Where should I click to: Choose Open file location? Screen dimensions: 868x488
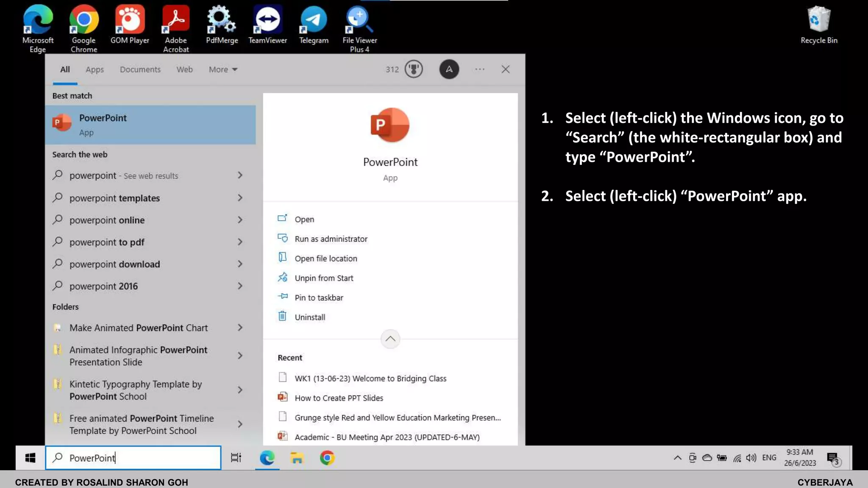pyautogui.click(x=325, y=258)
